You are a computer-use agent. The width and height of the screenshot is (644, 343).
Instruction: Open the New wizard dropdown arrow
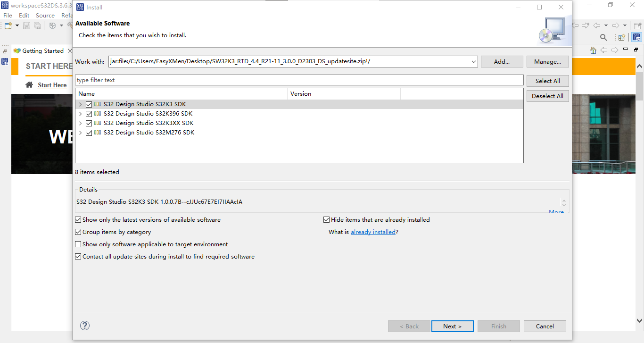17,25
